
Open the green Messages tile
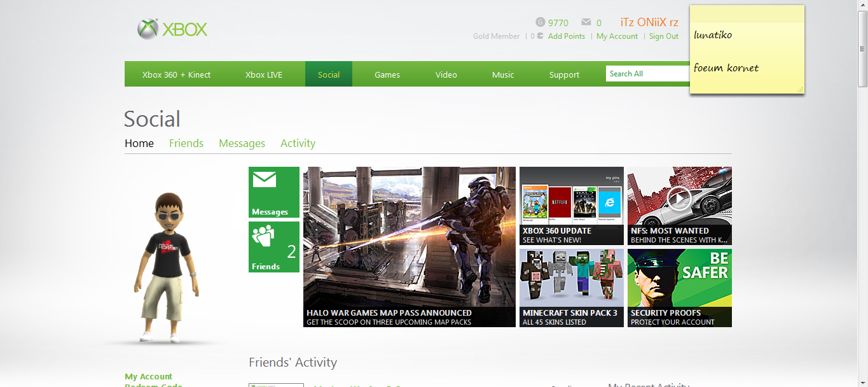(274, 192)
